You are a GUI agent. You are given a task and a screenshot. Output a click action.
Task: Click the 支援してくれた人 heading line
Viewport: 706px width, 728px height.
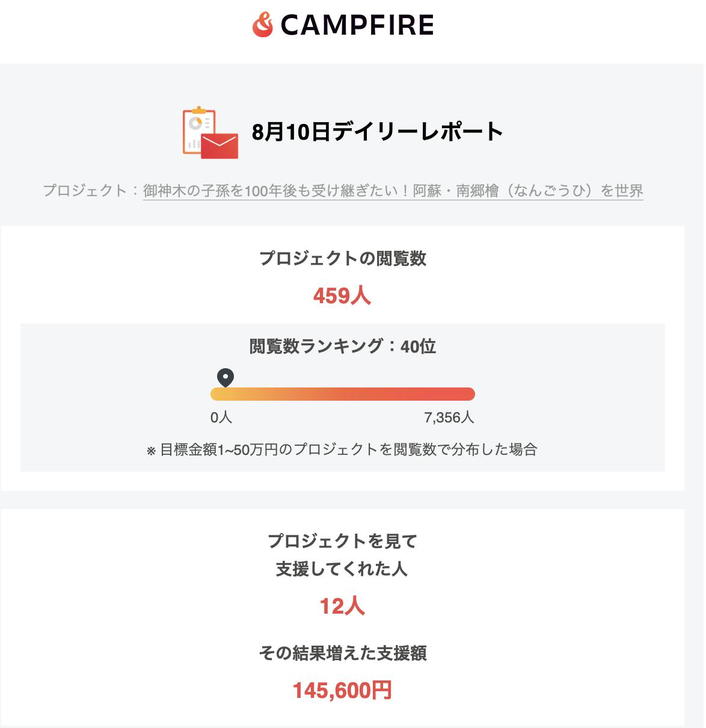[x=342, y=569]
